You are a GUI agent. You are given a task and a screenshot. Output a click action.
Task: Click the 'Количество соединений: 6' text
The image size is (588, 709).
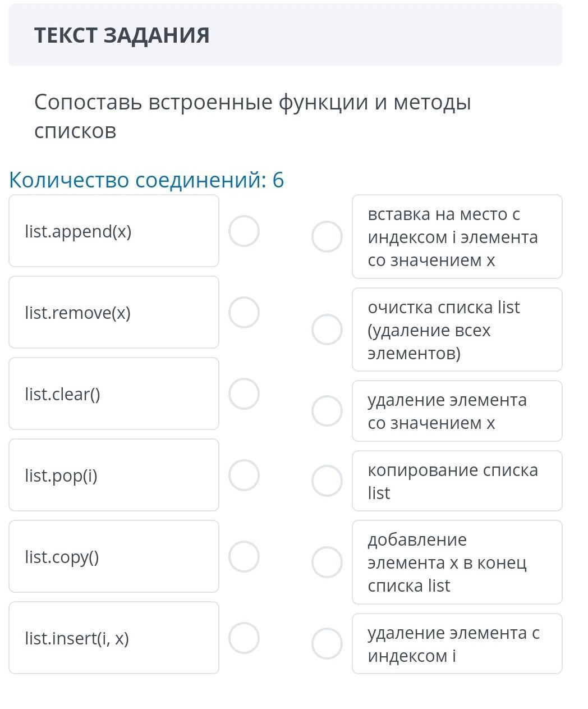(x=146, y=180)
